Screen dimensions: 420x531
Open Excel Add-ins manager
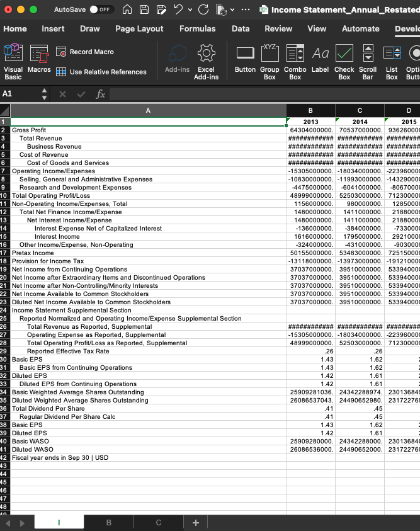click(x=206, y=62)
